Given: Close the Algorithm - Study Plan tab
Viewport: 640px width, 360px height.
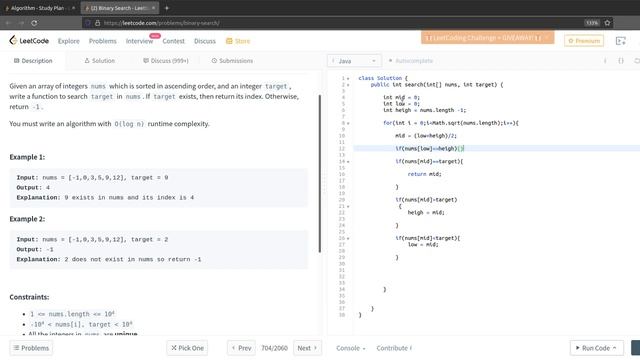Looking at the screenshot, I should (x=73, y=8).
